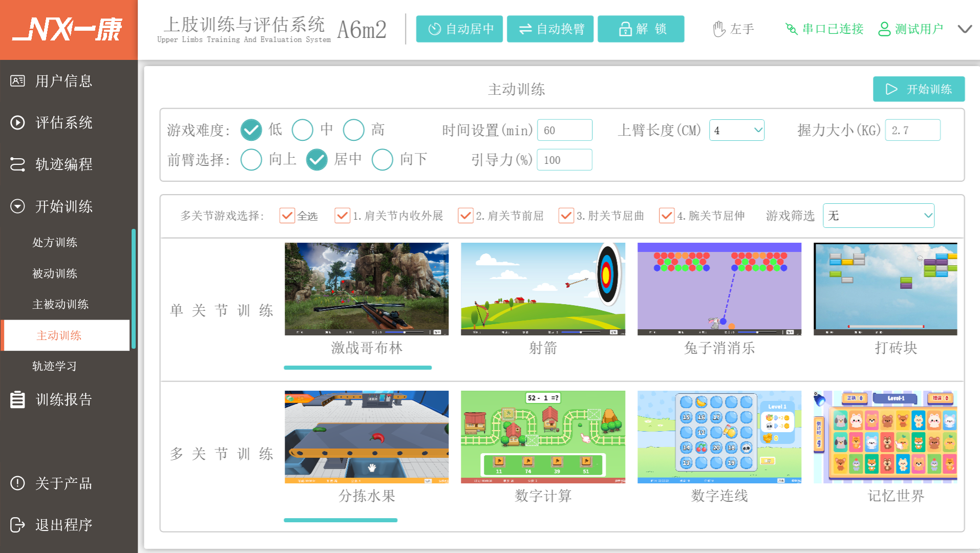Switch to 轨迹学习 in the sidebar
This screenshot has height=553, width=980.
point(55,366)
